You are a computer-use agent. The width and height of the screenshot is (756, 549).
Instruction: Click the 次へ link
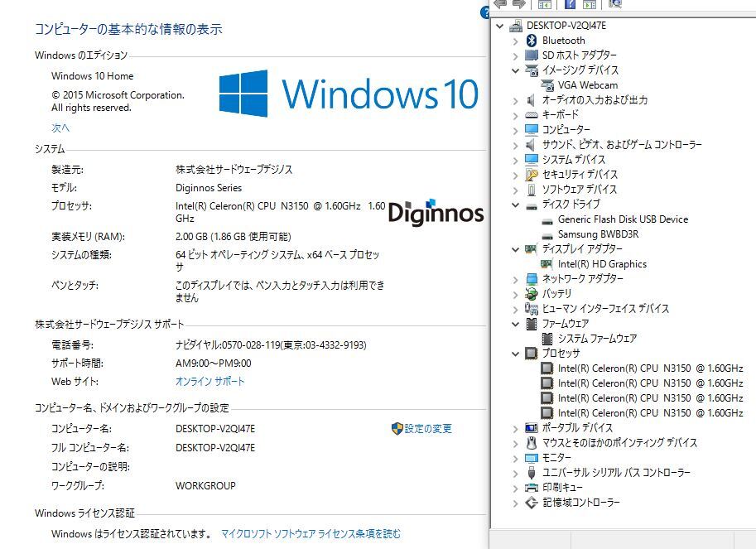click(x=60, y=128)
